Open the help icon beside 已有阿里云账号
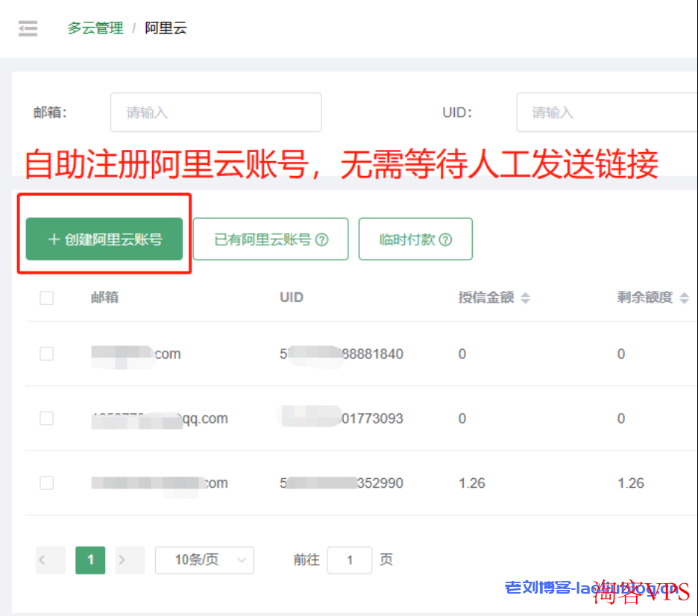The image size is (698, 616). (322, 240)
